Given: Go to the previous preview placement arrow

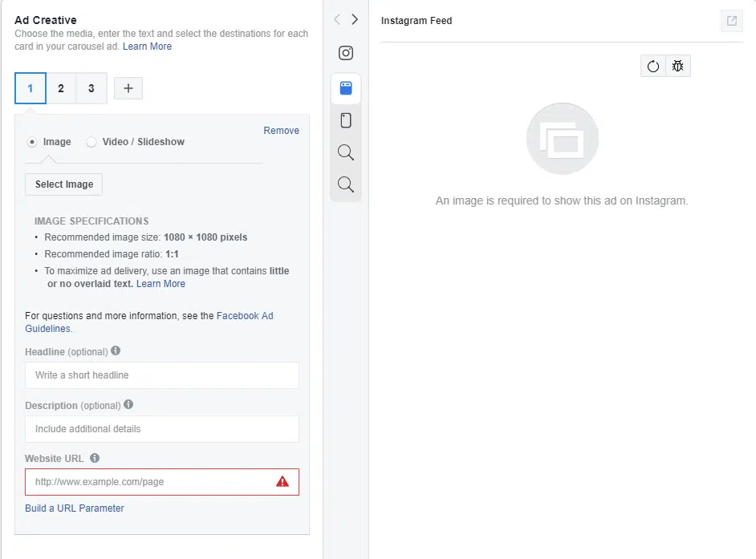Looking at the screenshot, I should pyautogui.click(x=337, y=19).
